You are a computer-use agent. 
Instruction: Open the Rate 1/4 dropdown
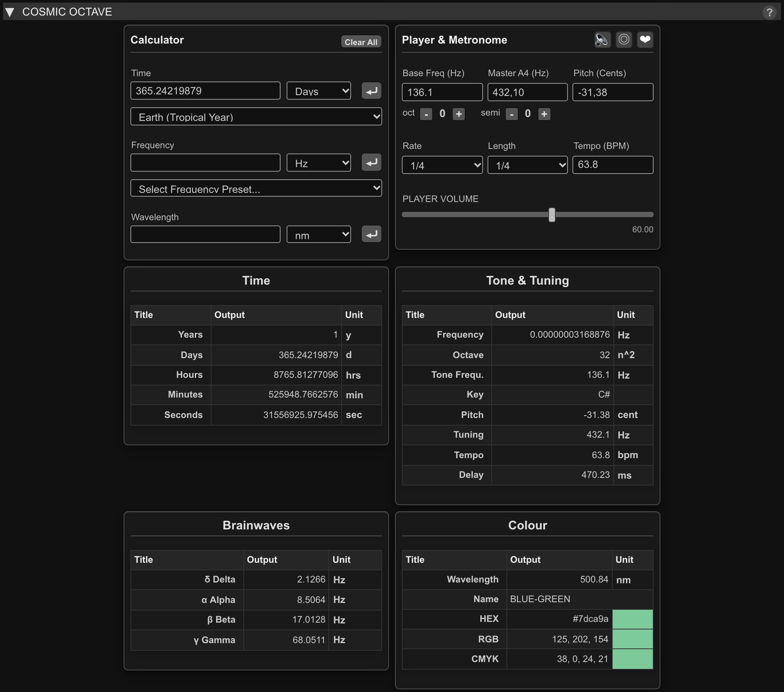(x=442, y=165)
